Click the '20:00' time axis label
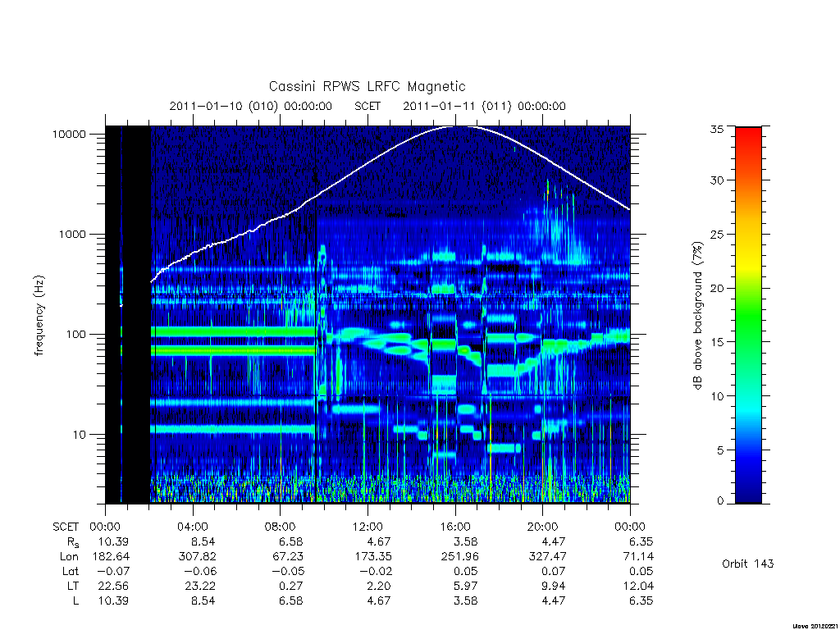This screenshot has height=630, width=840. [x=543, y=527]
